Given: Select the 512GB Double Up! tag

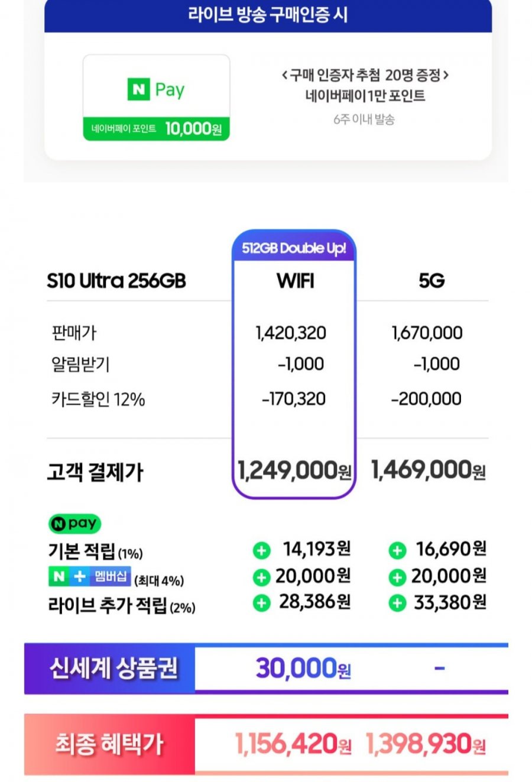Looking at the screenshot, I should coord(294,248).
